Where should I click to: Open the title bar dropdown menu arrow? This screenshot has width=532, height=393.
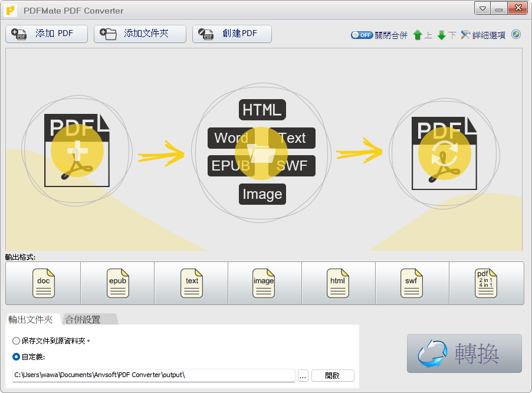click(482, 8)
